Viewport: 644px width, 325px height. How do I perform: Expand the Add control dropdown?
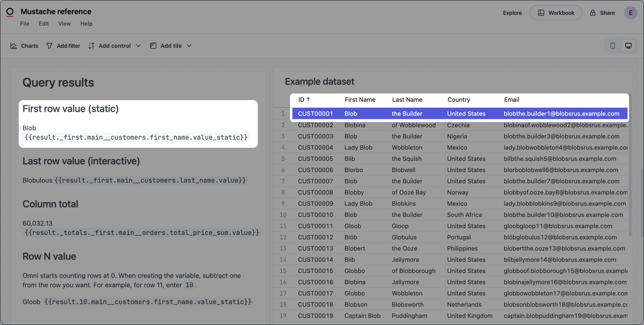[138, 46]
